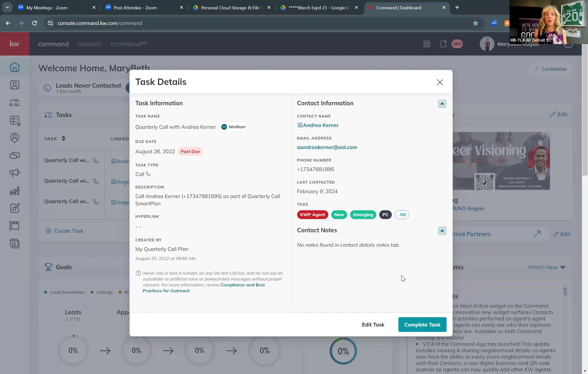Open the megaphone Campaigns sidebar icon
This screenshot has height=374, width=588.
15,173
